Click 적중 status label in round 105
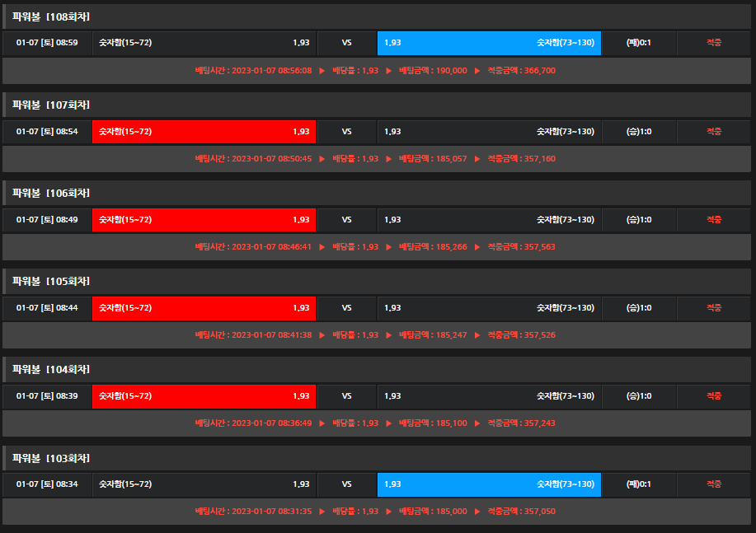The width and height of the screenshot is (756, 533). [713, 307]
